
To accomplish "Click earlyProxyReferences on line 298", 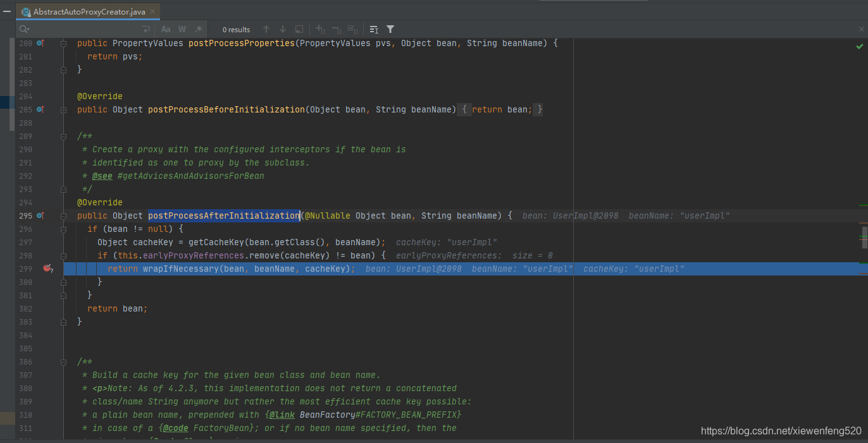I will 189,255.
